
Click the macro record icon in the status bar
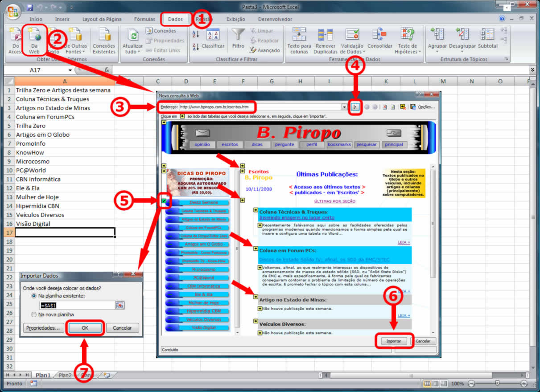(33, 384)
